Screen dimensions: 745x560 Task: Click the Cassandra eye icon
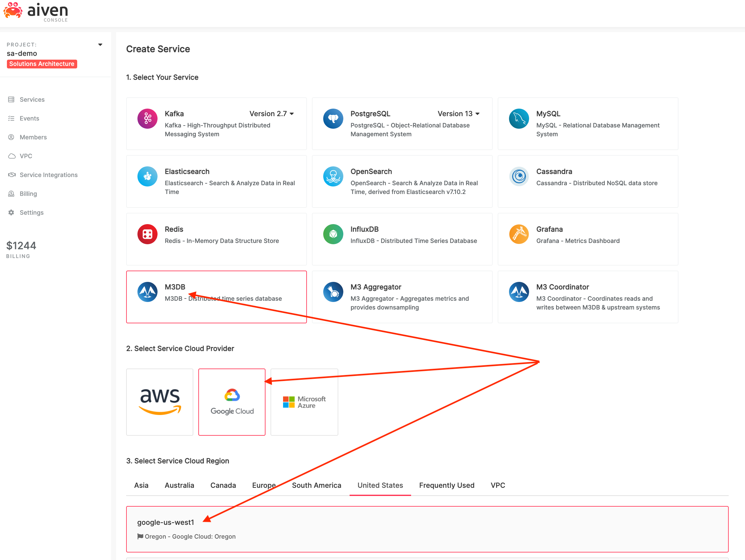(x=519, y=176)
